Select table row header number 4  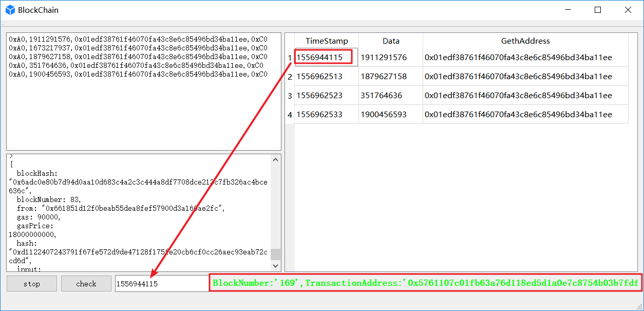point(290,114)
